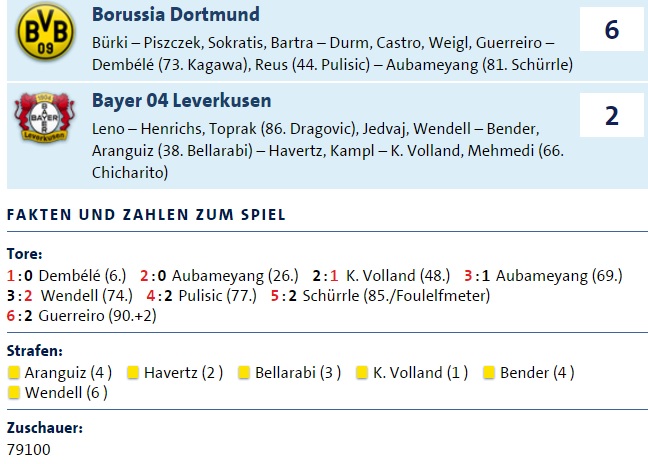The width and height of the screenshot is (648, 464).
Task: Open the Borussia Dortmund team name
Action: (175, 15)
